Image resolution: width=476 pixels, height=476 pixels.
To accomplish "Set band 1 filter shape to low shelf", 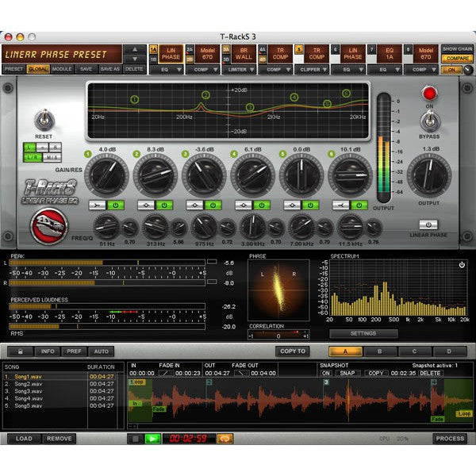I will (x=97, y=205).
